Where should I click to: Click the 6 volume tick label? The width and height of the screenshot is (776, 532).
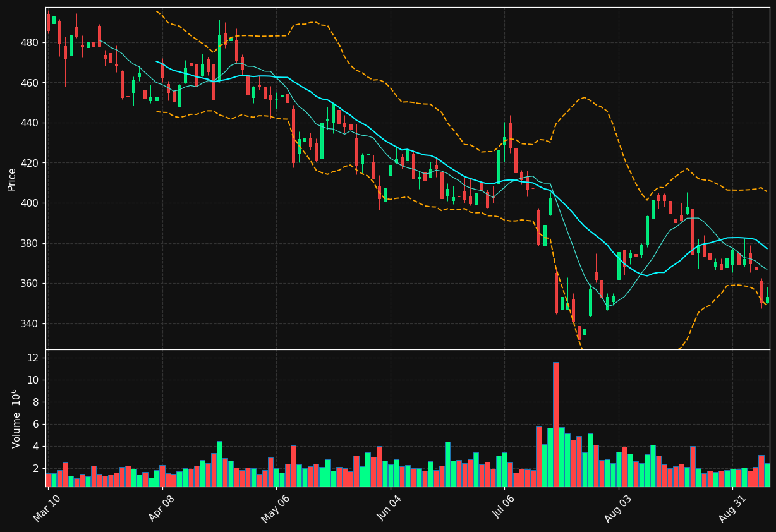36,424
